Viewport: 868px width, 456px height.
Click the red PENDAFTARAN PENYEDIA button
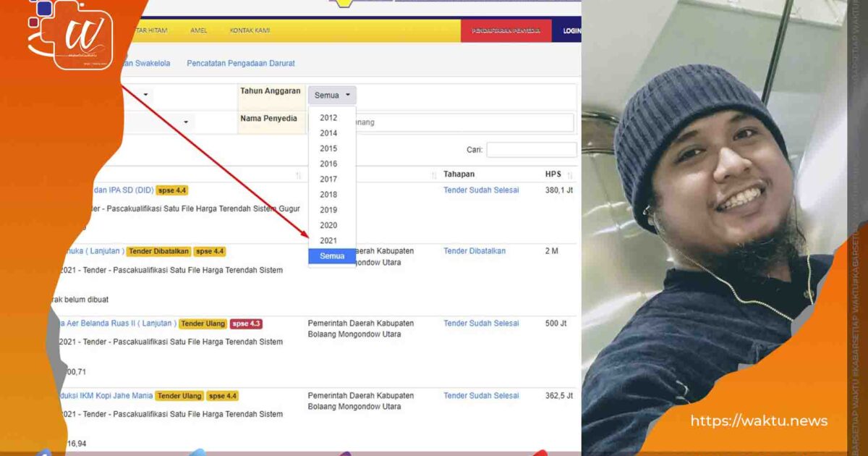506,31
